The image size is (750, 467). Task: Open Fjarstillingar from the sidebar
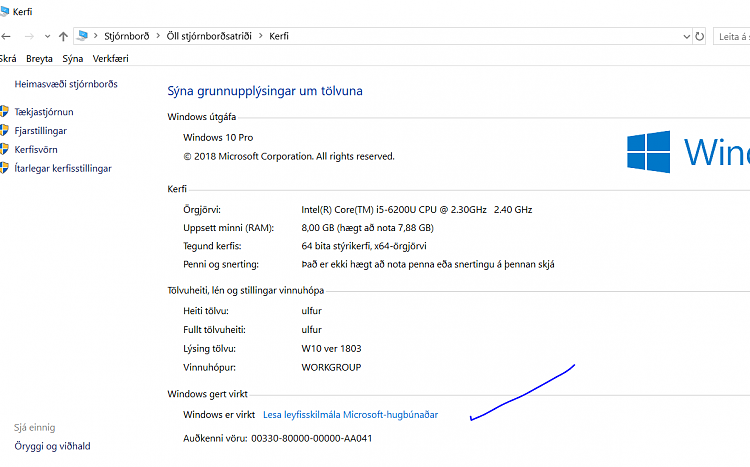[x=41, y=131]
